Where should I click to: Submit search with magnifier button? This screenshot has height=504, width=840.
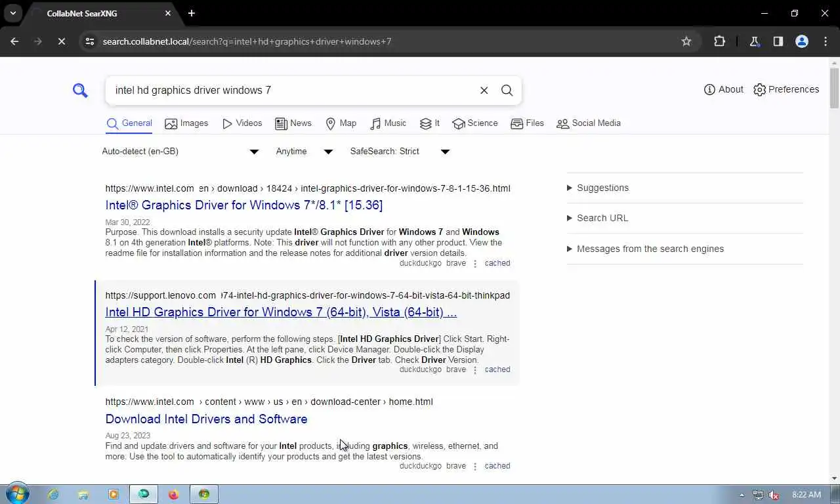(507, 91)
